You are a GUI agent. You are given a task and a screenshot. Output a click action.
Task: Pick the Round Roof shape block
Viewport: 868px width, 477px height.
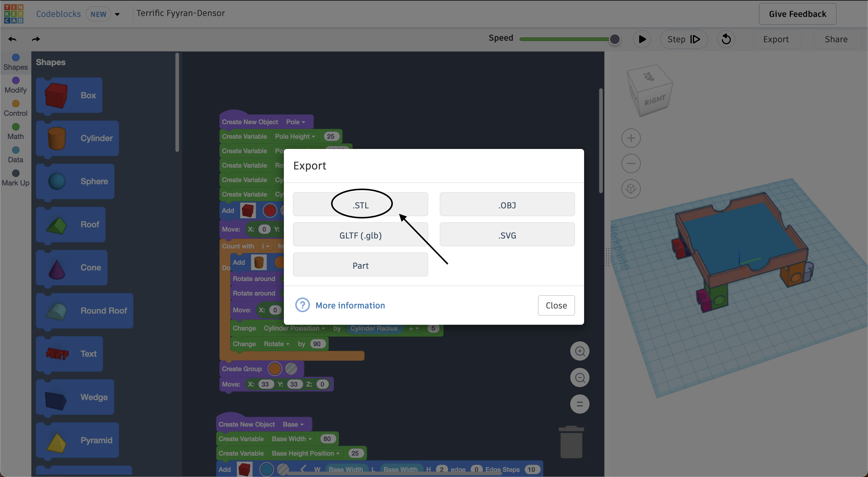pos(85,311)
